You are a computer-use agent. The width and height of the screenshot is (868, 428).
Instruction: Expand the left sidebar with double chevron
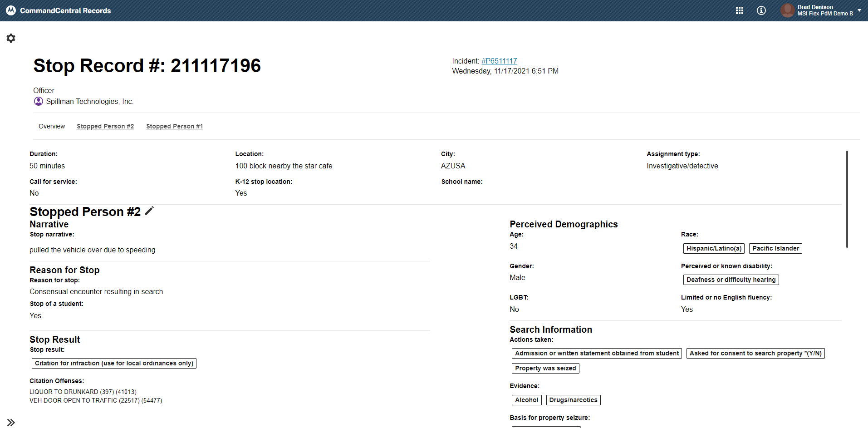pyautogui.click(x=11, y=422)
